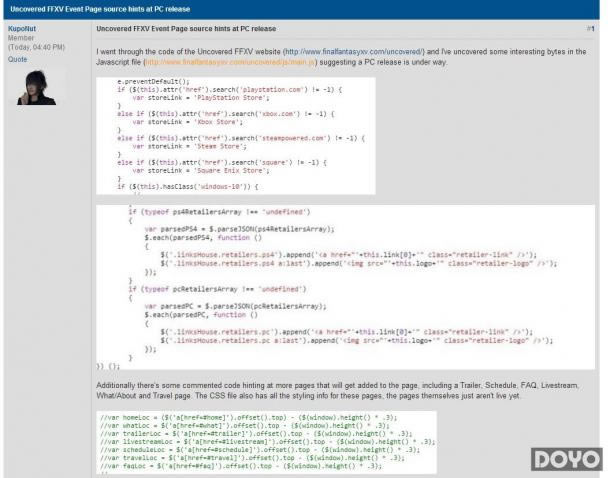Click the post title above the message
Image resolution: width=610 pixels, height=478 pixels.
(186, 29)
